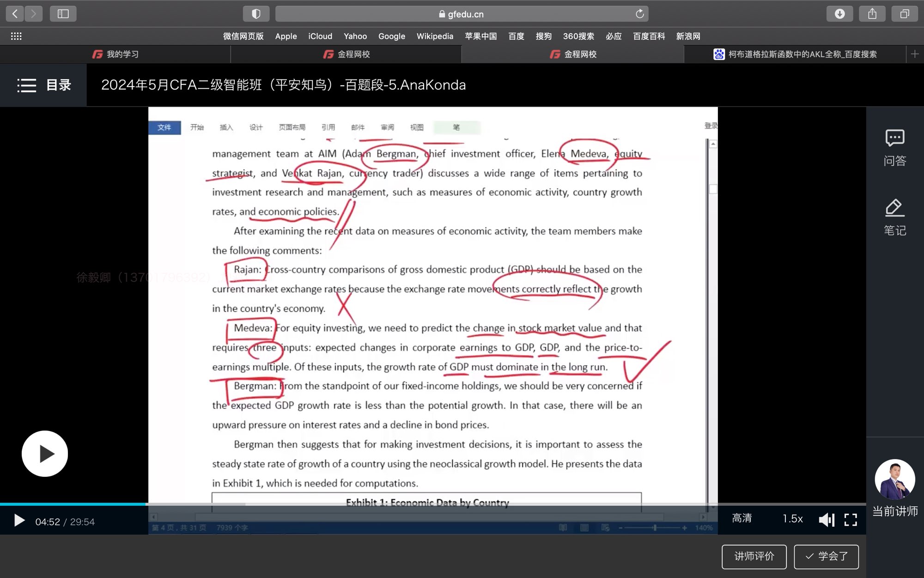Go back using Safari's back arrow
The height and width of the screenshot is (578, 924).
pos(15,14)
